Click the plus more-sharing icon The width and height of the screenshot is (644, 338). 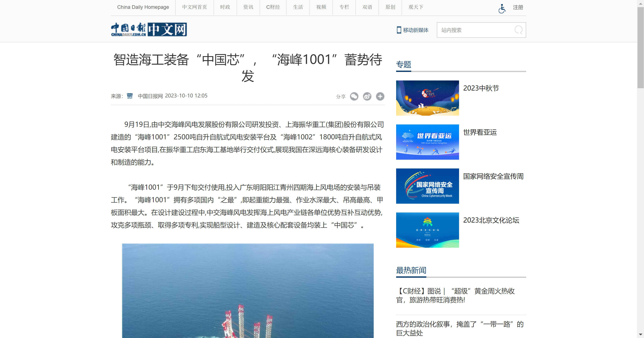point(380,96)
